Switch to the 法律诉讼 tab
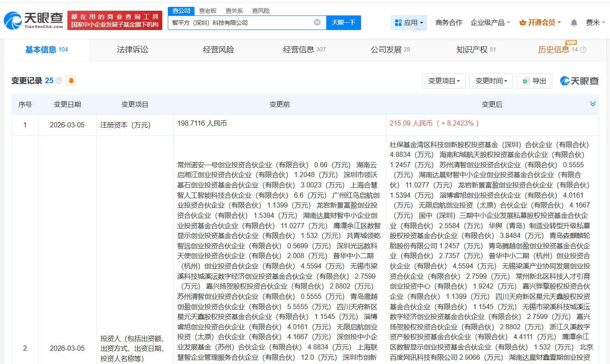 pos(133,50)
